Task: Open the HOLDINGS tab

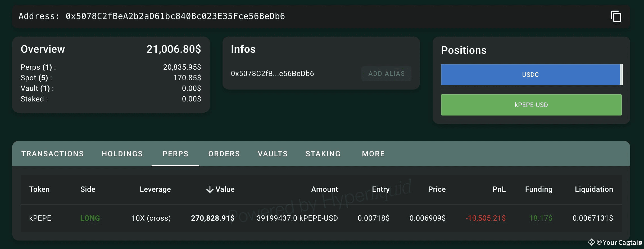Action: pos(122,154)
